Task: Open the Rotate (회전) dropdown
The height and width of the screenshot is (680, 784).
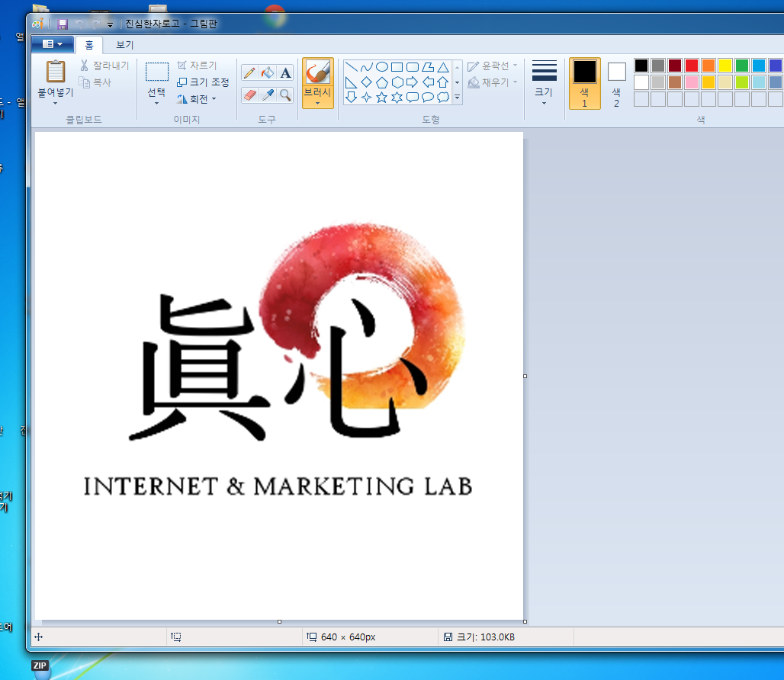Action: tap(197, 99)
